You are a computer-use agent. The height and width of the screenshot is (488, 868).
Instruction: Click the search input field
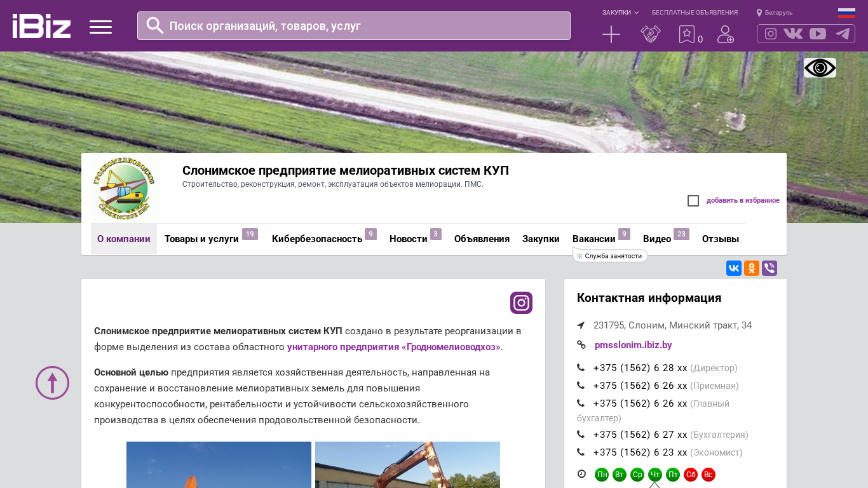coord(354,25)
